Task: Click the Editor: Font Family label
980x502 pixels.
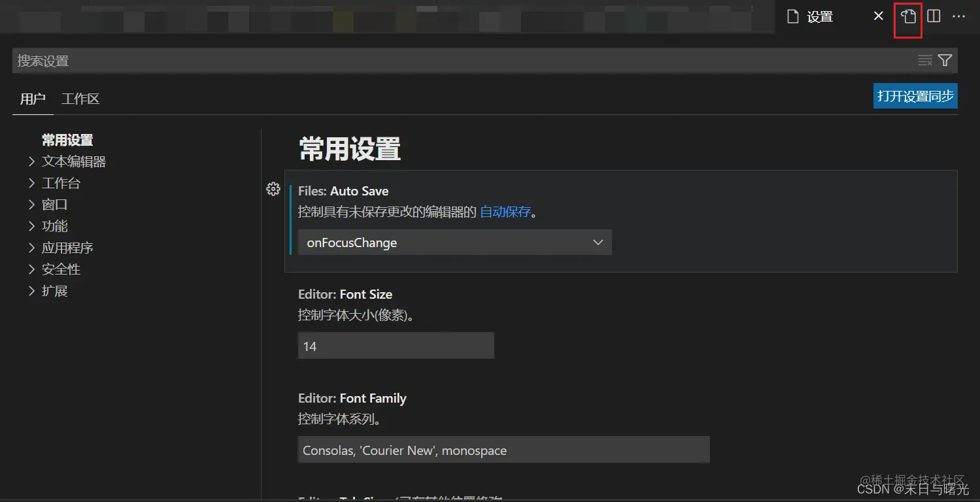Action: click(352, 398)
